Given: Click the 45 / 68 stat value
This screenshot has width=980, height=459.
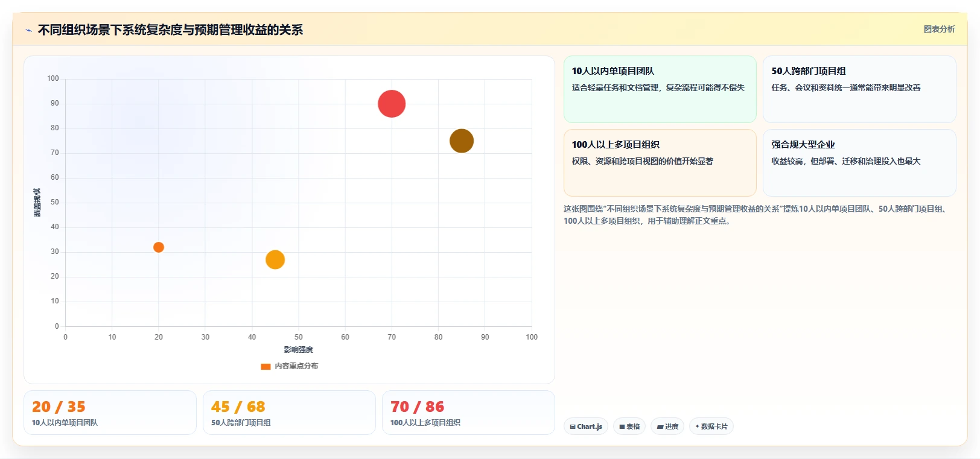Looking at the screenshot, I should click(238, 407).
